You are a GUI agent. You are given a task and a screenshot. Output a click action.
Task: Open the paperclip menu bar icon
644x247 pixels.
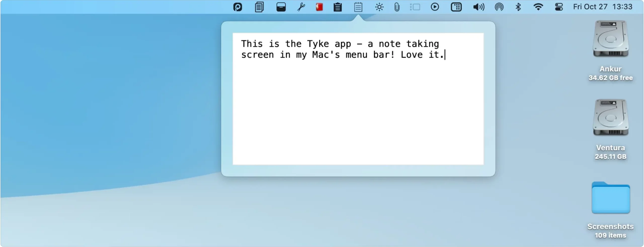397,7
